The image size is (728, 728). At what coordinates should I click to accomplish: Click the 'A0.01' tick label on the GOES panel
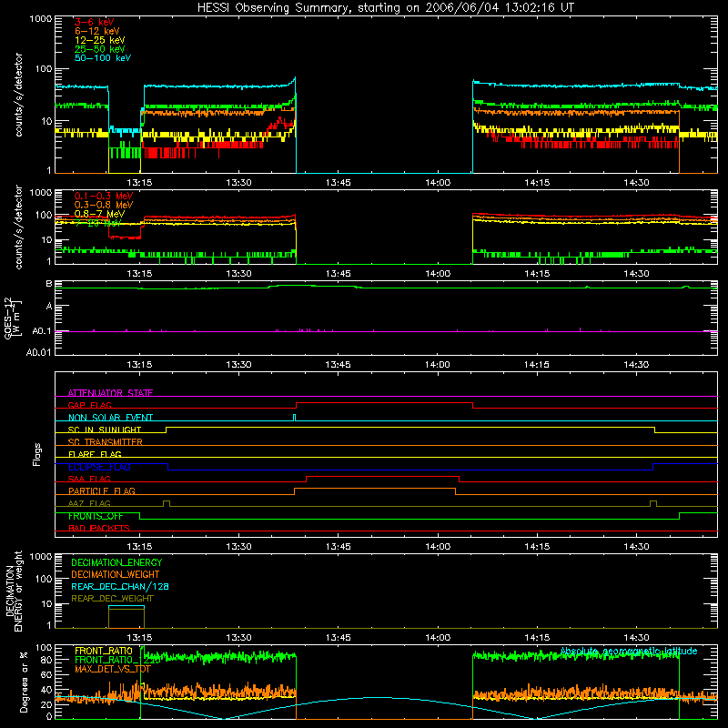[38, 352]
